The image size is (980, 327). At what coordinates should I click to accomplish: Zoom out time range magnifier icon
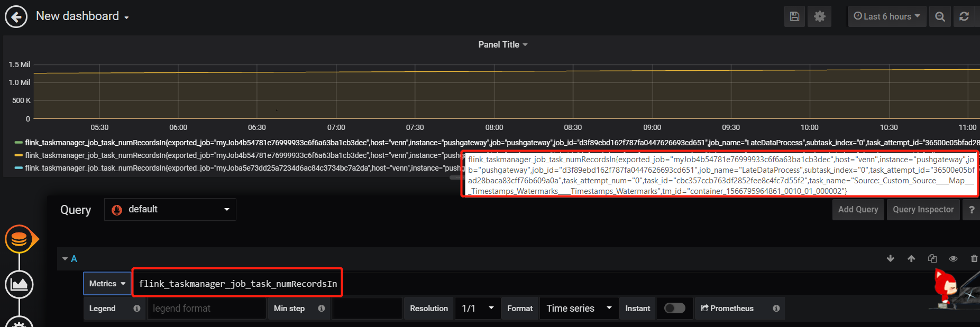pos(940,16)
